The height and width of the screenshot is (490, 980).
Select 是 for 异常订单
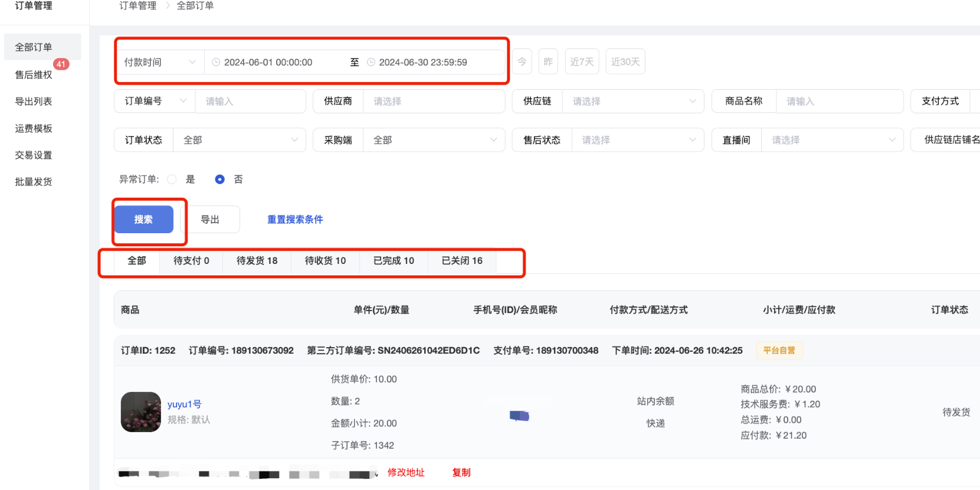click(172, 179)
